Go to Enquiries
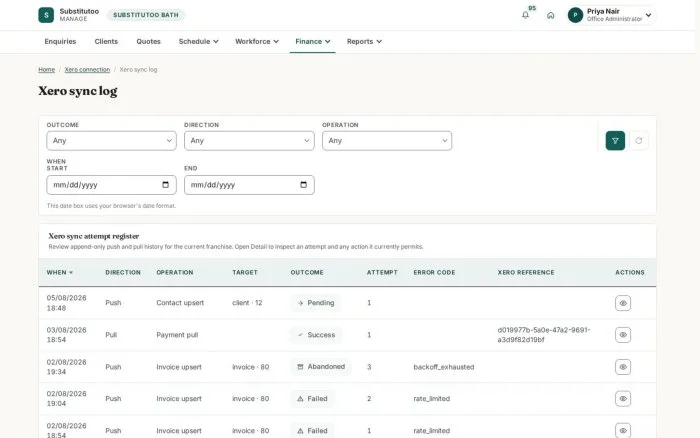Screen dimensions: 700x438 coord(60,42)
